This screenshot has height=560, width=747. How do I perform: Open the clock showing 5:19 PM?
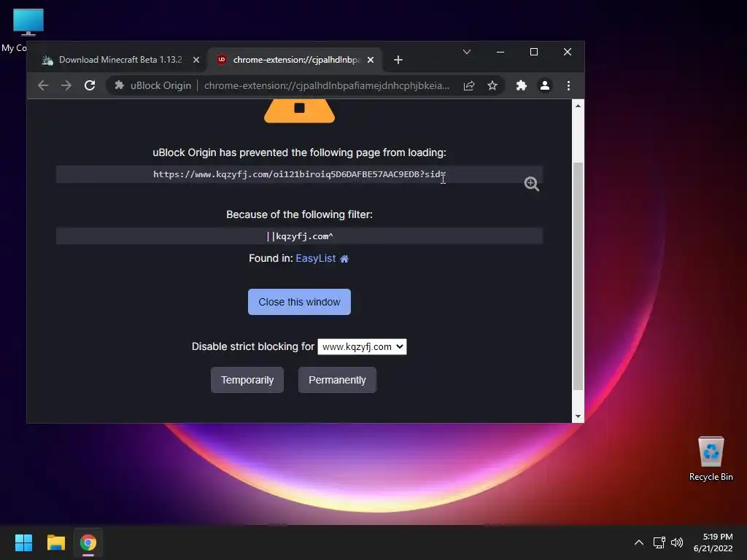[713, 542]
